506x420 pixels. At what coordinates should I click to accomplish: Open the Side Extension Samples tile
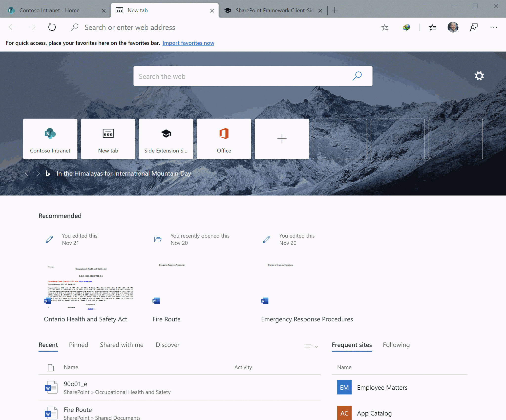(166, 138)
